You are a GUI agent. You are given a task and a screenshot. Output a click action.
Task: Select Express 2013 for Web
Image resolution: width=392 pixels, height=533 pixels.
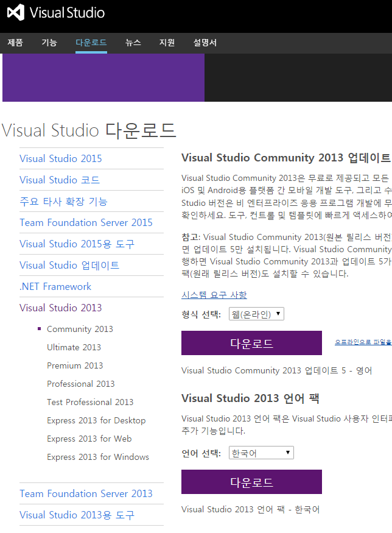point(89,439)
